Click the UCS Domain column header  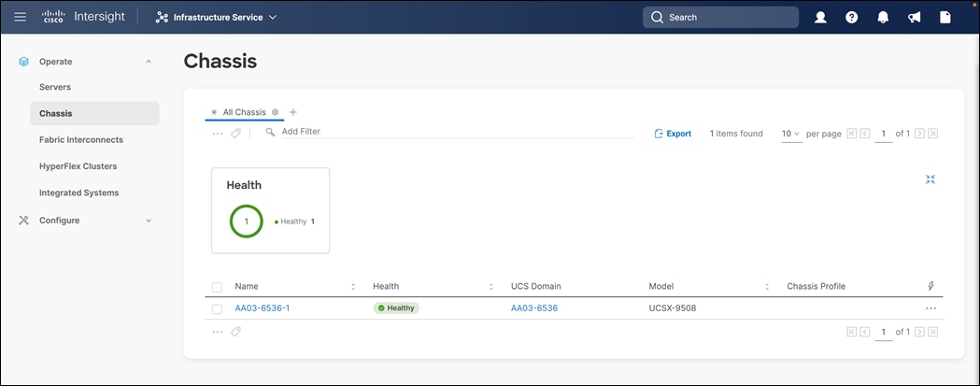pos(535,286)
